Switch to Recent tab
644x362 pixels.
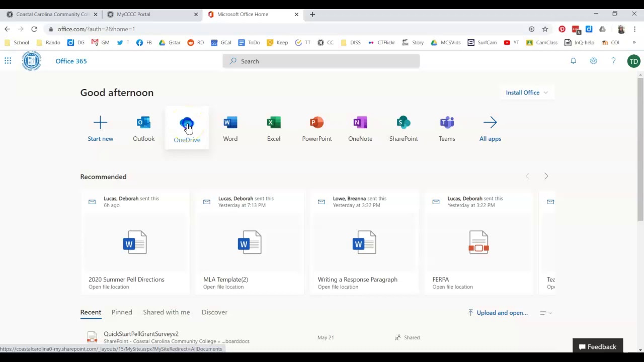pyautogui.click(x=91, y=312)
